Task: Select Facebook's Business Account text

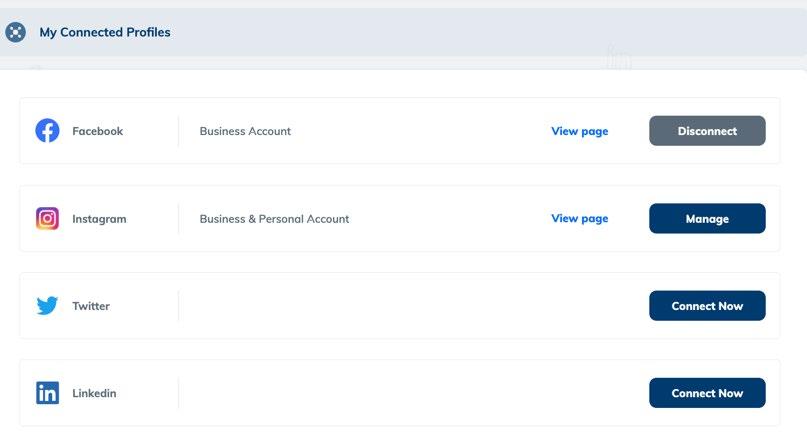Action: click(245, 131)
